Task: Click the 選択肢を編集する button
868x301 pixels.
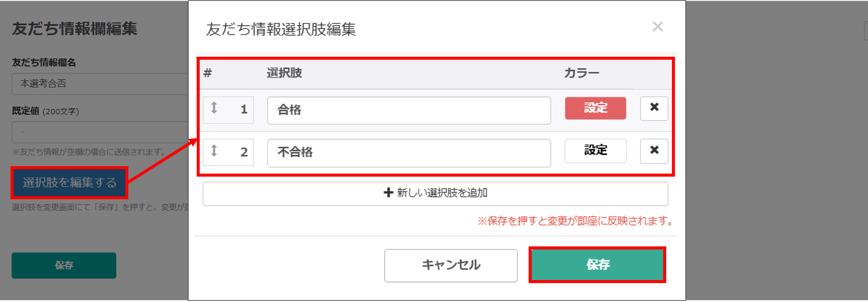Action: (x=69, y=182)
